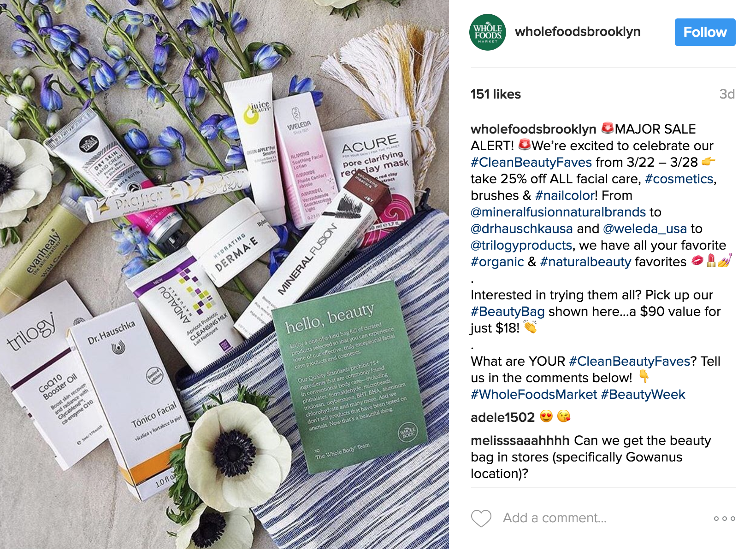View commenter adele1502's profile
Viewport: 756px width, 549px height.
502,417
